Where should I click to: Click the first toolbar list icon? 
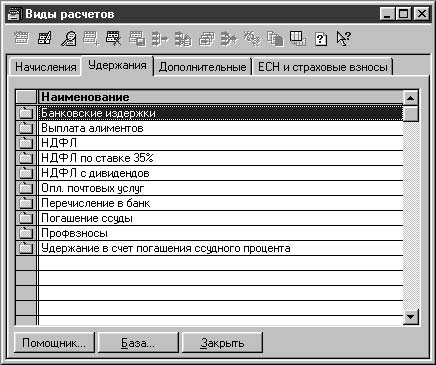pyautogui.click(x=22, y=39)
